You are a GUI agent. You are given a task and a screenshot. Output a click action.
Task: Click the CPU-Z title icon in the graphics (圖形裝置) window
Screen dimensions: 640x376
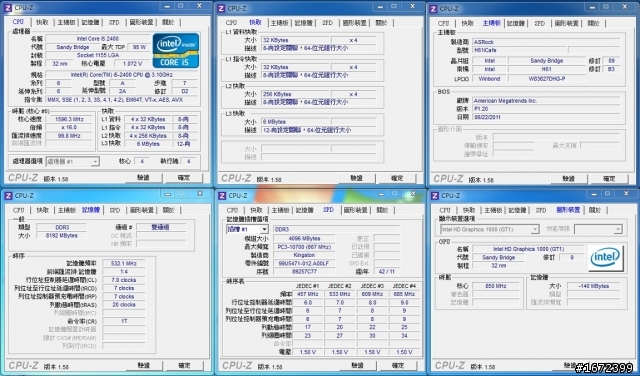tap(435, 196)
